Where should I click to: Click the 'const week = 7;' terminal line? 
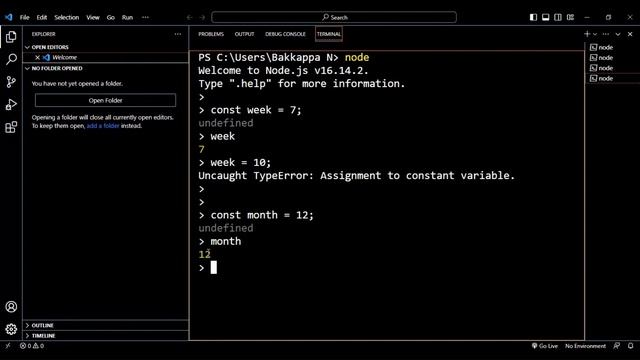click(x=250, y=110)
